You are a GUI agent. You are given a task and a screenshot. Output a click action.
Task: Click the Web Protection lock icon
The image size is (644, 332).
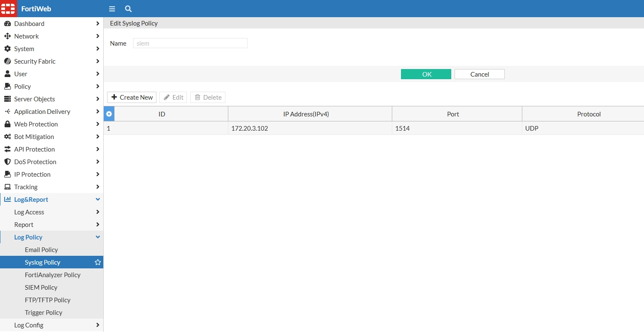8,124
